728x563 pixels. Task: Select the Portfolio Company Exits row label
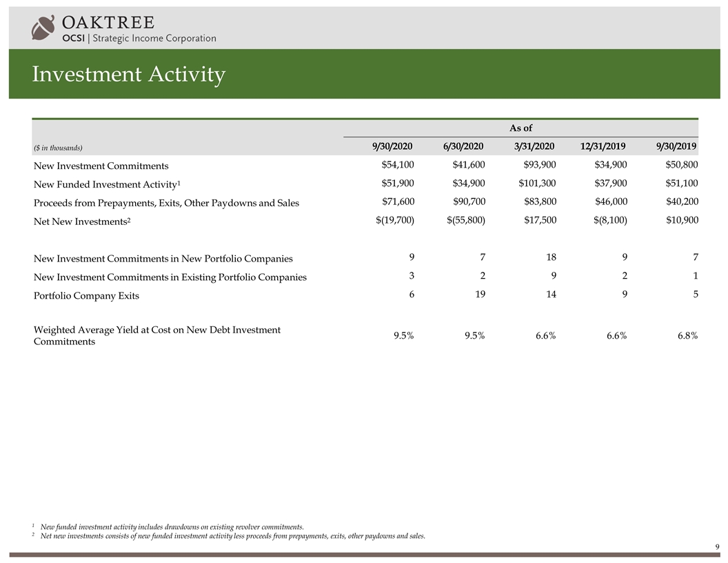[86, 295]
